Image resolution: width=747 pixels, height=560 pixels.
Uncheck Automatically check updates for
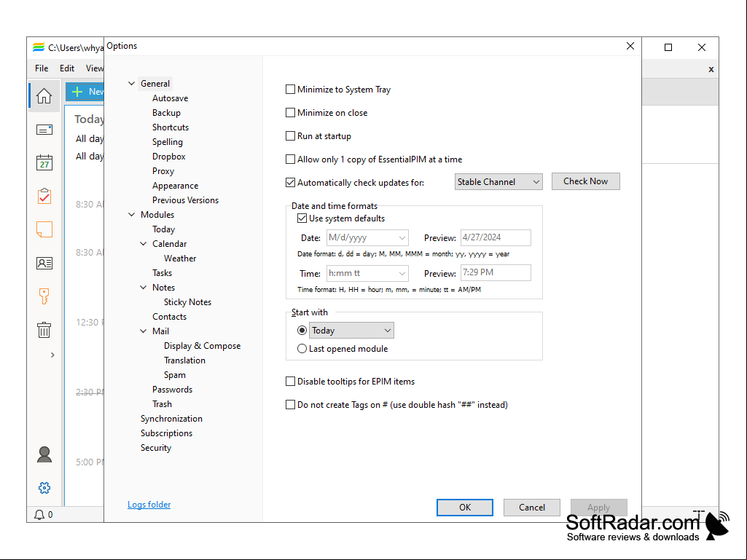tap(290, 182)
